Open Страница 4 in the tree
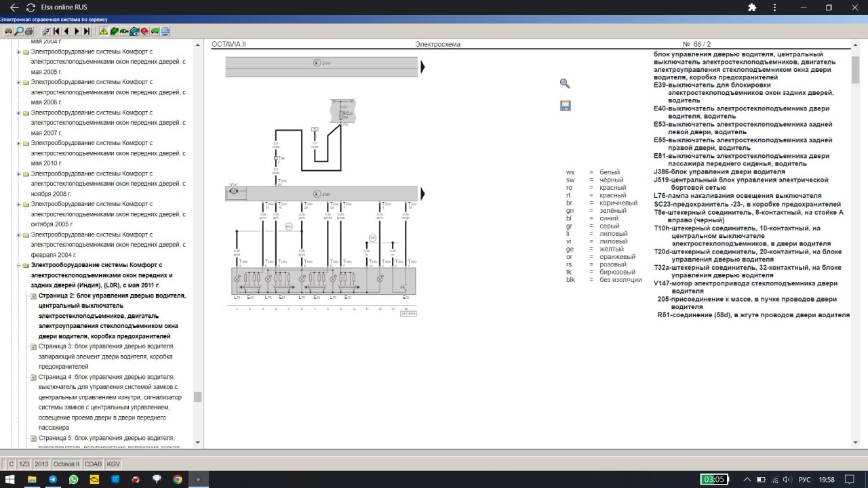Image resolution: width=868 pixels, height=488 pixels. tap(111, 402)
